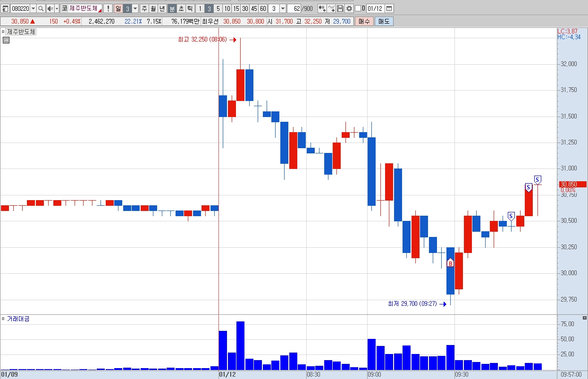The height and width of the screenshot is (379, 588).
Task: Select the 5-minute interval tab
Action: click(218, 8)
